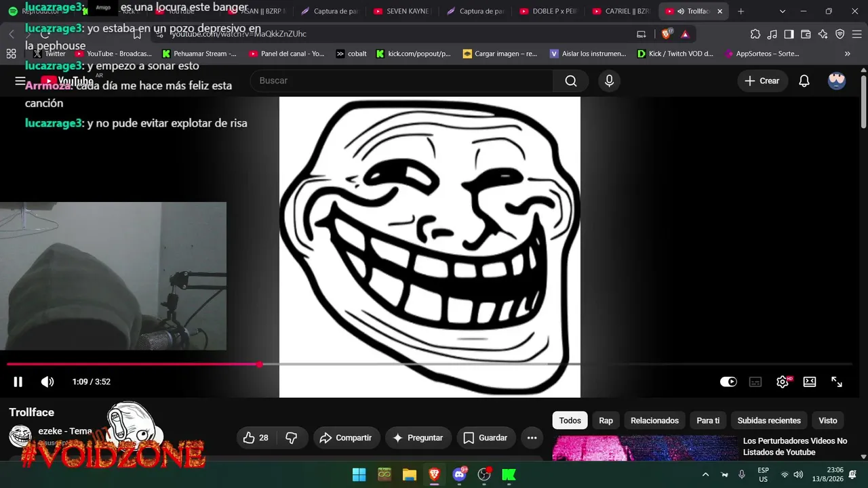Open YouTube notifications bell

tap(804, 81)
